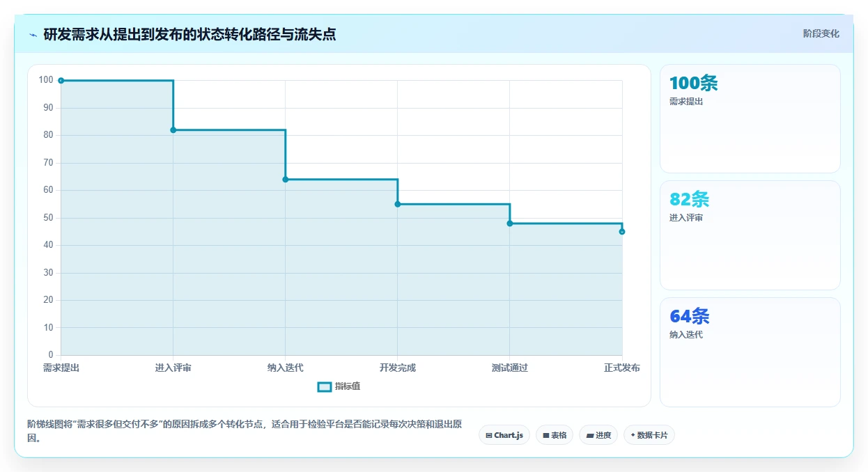This screenshot has height=472, width=868.
Task: Click the data point at 纳入迭代 (64)
Action: point(286,180)
